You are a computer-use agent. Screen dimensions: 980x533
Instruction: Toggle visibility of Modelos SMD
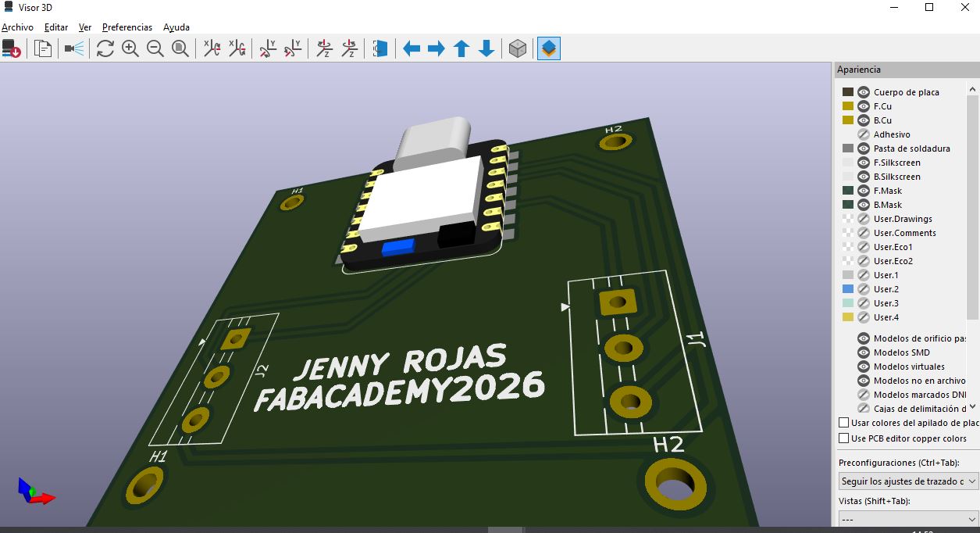point(863,352)
